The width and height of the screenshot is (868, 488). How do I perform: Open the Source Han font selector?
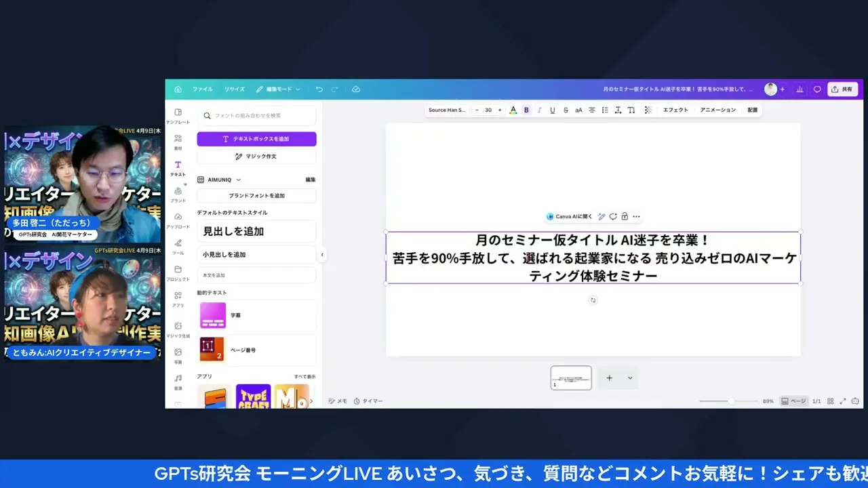447,110
